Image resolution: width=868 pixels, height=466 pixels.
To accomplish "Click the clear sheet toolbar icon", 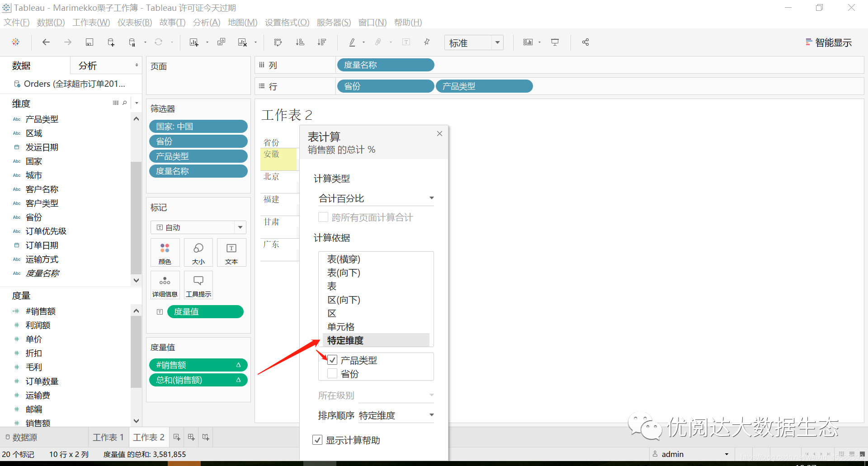I will 242,42.
